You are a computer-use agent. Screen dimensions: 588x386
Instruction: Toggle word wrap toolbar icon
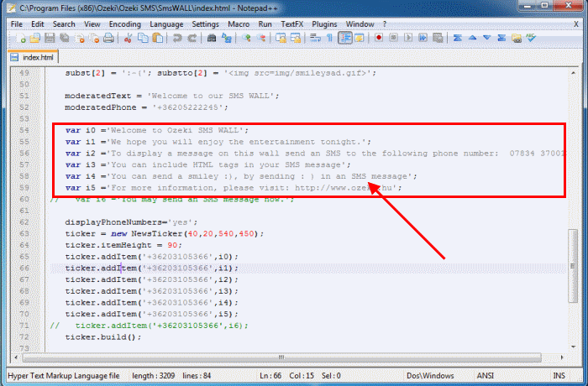(x=315, y=39)
